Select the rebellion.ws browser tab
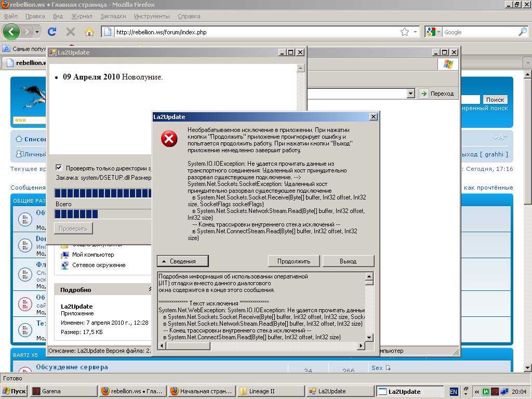Screen dimensions: 532x399 pyautogui.click(x=25, y=63)
